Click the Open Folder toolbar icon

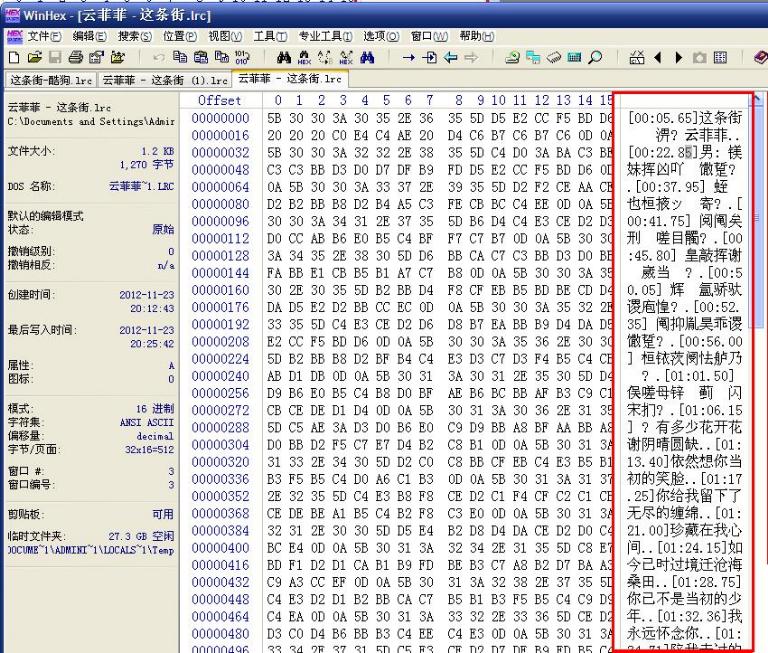pyautogui.click(x=118, y=58)
